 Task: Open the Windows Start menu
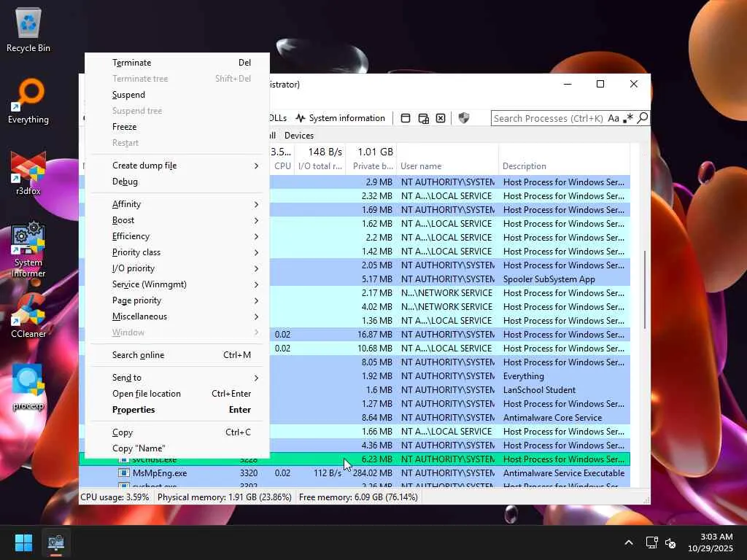23,542
